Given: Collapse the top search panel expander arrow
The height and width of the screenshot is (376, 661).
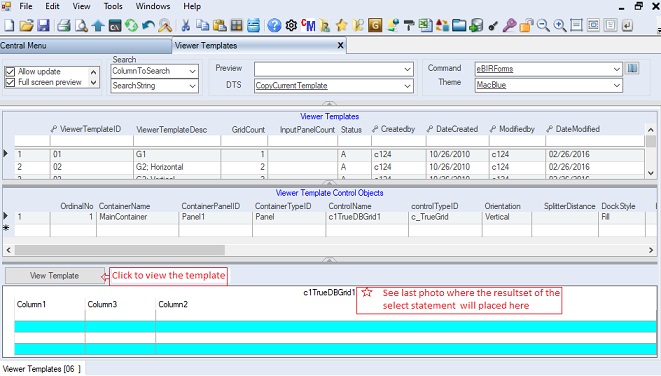Looking at the screenshot, I should pyautogui.click(x=329, y=103).
